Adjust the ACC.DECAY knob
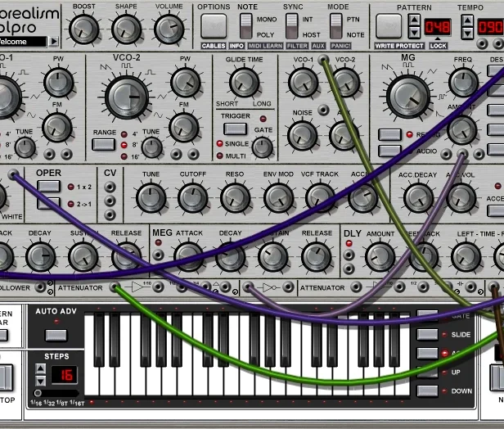Screen dimensions: 504x429 [x=418, y=198]
